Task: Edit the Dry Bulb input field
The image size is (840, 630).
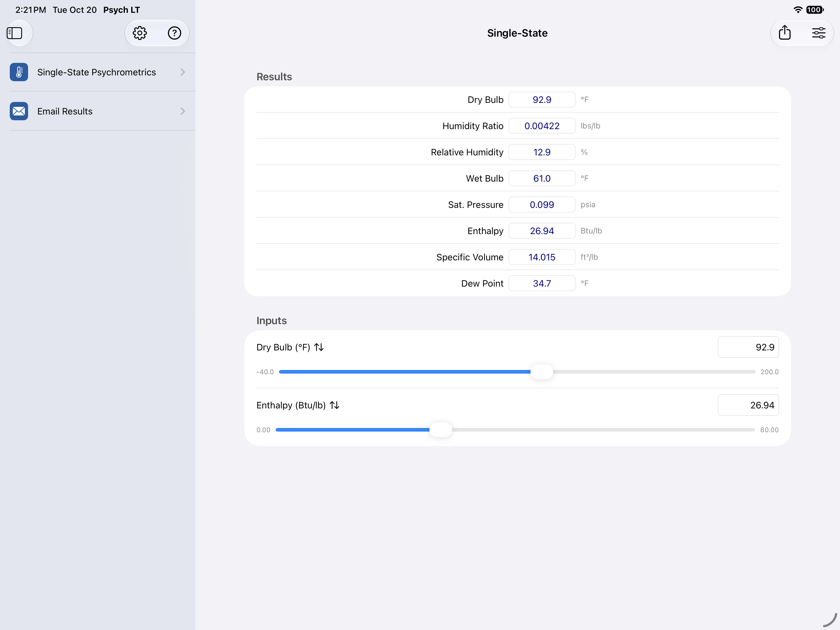Action: pyautogui.click(x=748, y=347)
